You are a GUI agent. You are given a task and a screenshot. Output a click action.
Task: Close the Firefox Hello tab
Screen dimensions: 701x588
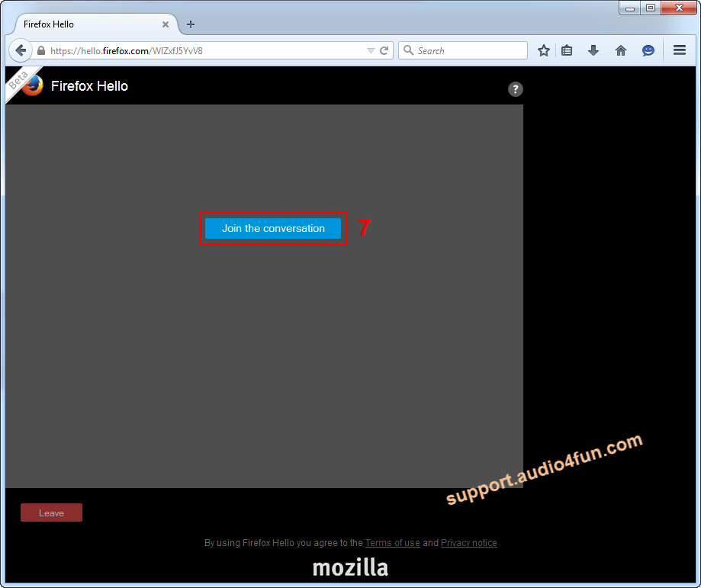click(166, 24)
